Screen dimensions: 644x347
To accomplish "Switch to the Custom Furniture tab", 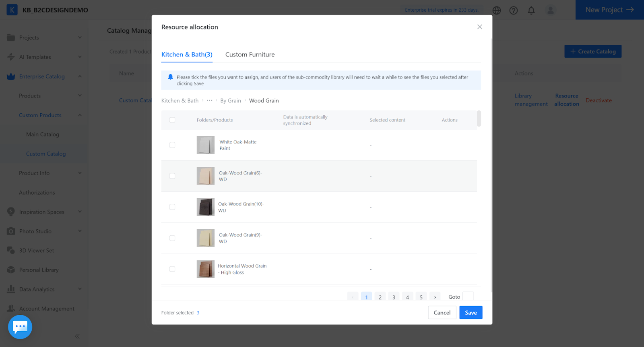I will 250,54.
